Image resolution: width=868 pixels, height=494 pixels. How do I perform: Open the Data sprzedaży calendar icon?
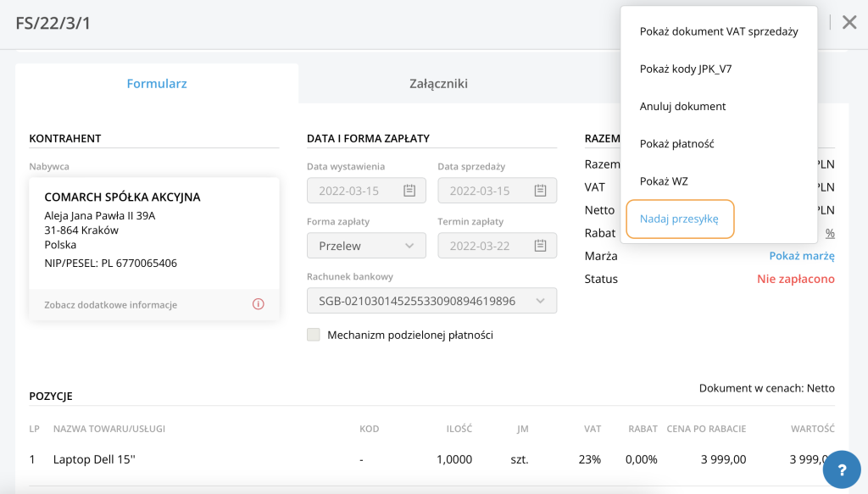point(540,191)
